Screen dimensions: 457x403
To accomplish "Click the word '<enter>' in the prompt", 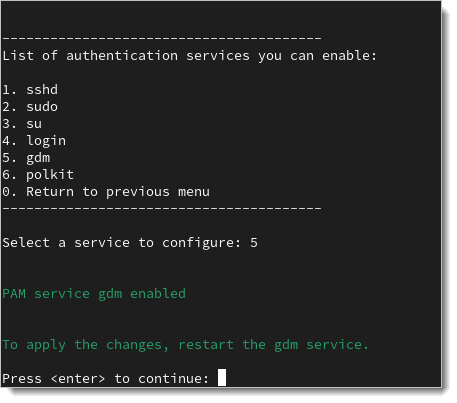I will tap(78, 379).
